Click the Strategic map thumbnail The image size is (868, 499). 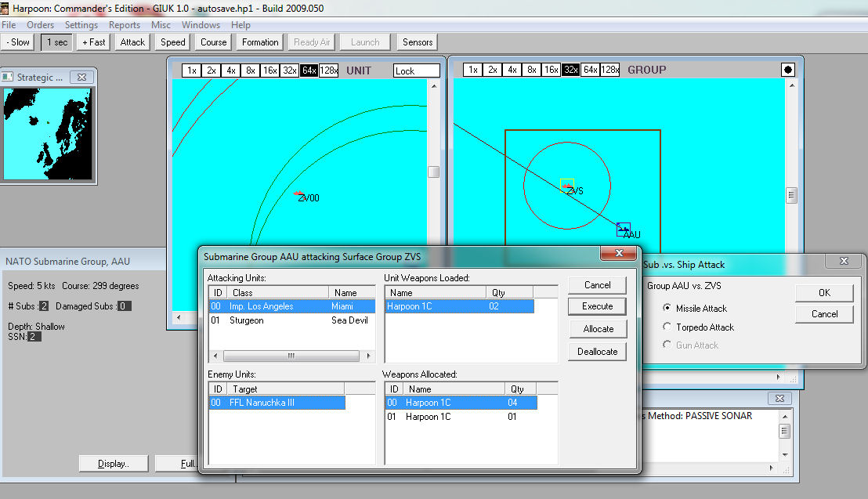pos(48,135)
